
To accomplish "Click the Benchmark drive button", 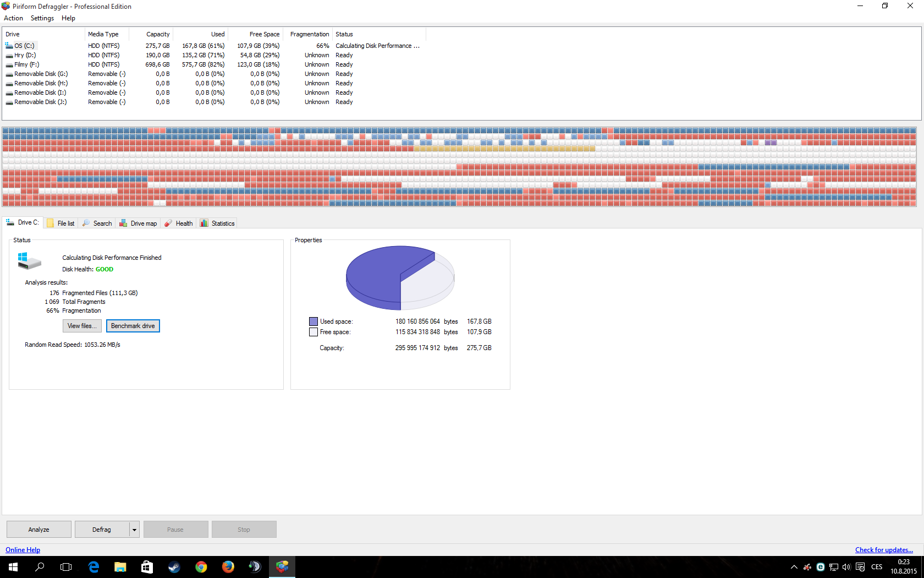I will pos(133,326).
